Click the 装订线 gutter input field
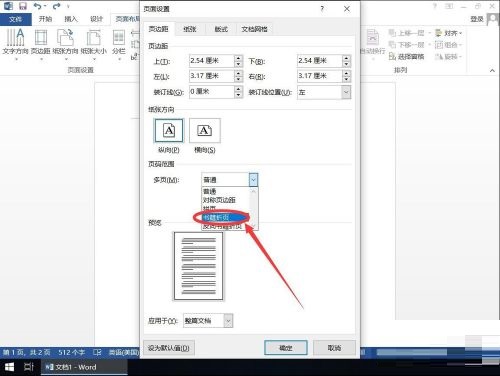The height and width of the screenshot is (376, 500). pos(212,92)
